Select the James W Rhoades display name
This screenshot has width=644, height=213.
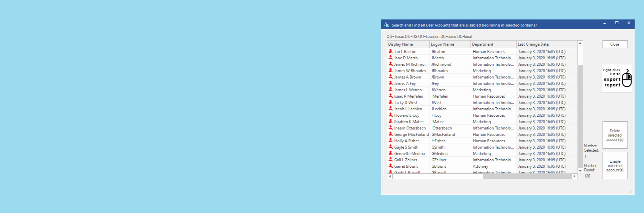point(410,71)
